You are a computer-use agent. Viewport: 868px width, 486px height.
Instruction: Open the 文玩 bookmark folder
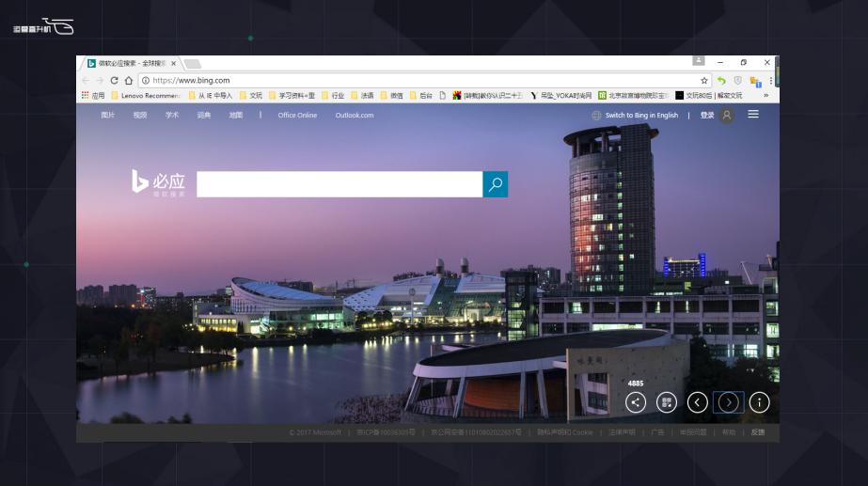251,95
